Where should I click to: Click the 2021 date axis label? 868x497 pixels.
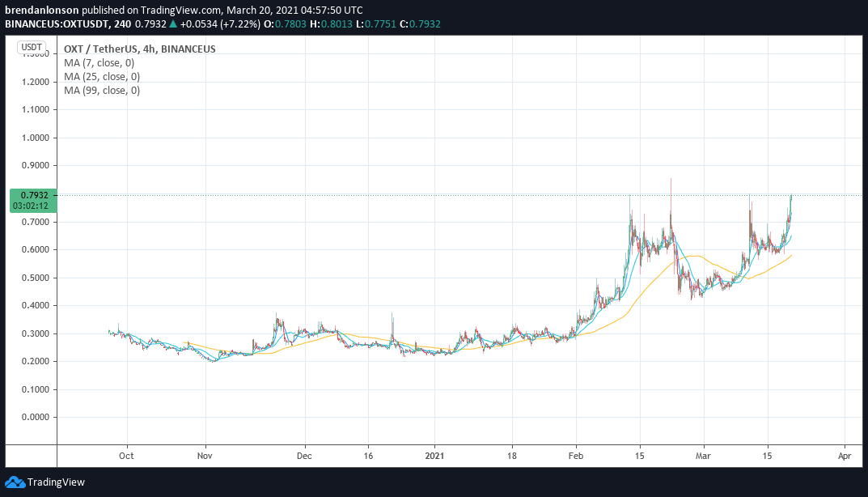pos(434,456)
